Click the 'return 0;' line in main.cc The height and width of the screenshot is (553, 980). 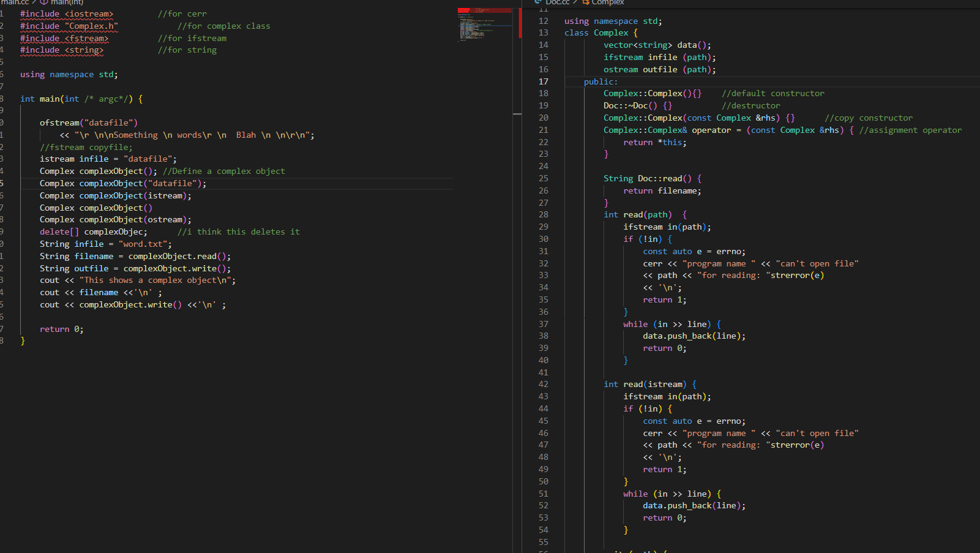click(x=62, y=329)
